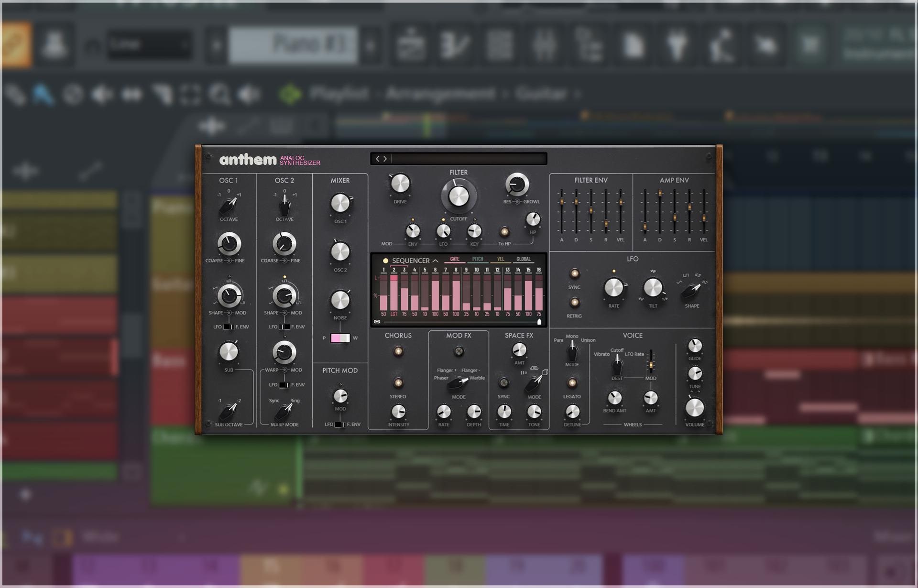
Task: Toggle the Sequencer power light
Action: pos(385,261)
